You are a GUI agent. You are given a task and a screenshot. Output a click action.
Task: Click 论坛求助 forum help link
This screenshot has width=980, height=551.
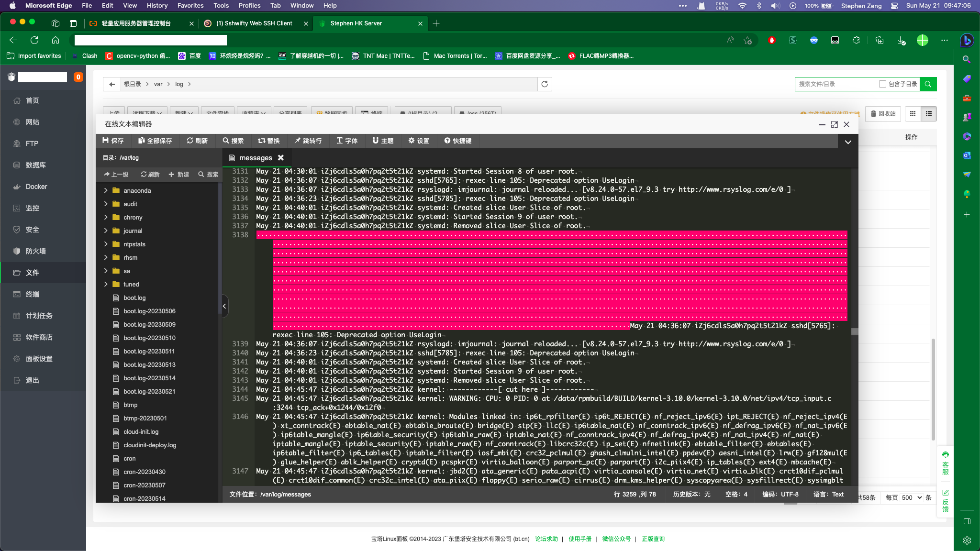(x=546, y=539)
